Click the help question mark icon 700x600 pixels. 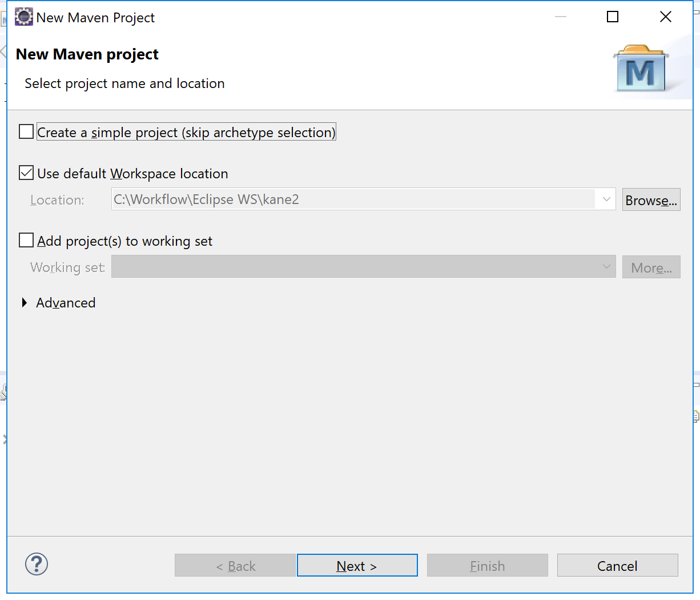(37, 565)
